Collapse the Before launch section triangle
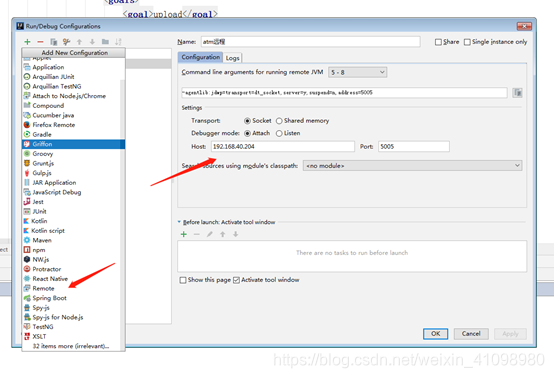Screen dimensions: 554x378 179,222
